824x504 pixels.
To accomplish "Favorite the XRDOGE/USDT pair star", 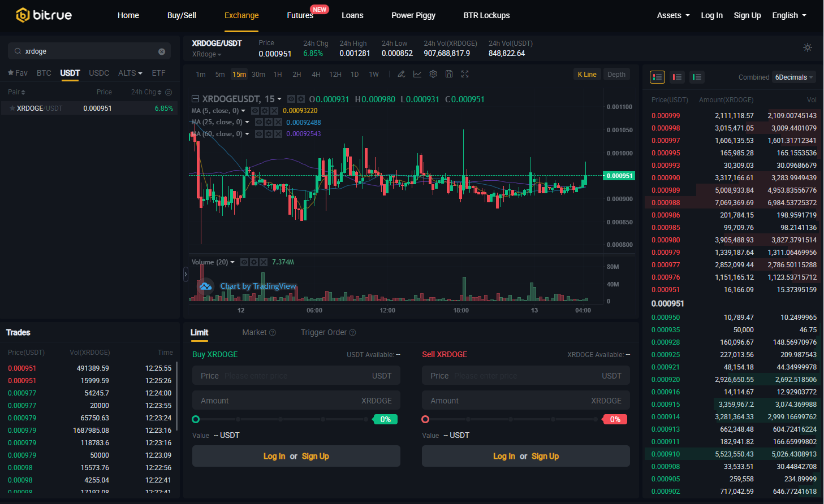I will [x=12, y=108].
